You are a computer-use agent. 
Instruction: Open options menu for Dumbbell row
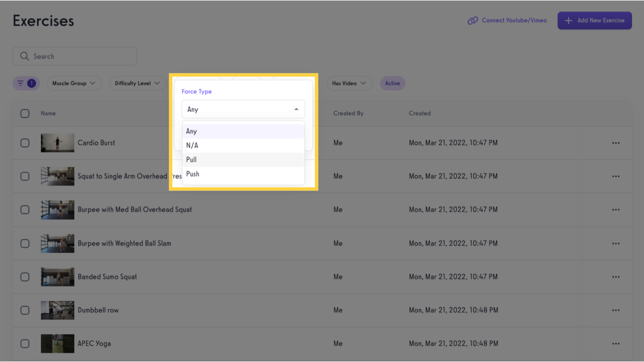point(616,310)
